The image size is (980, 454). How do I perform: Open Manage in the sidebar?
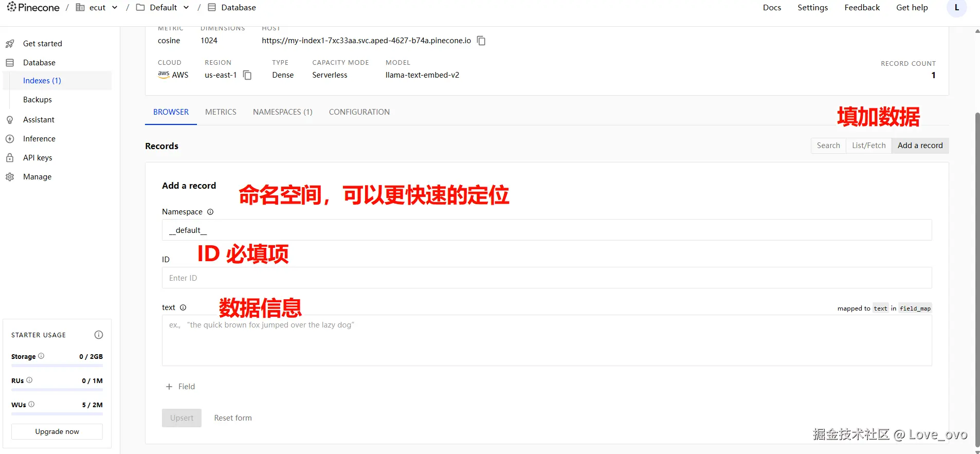[x=37, y=177]
